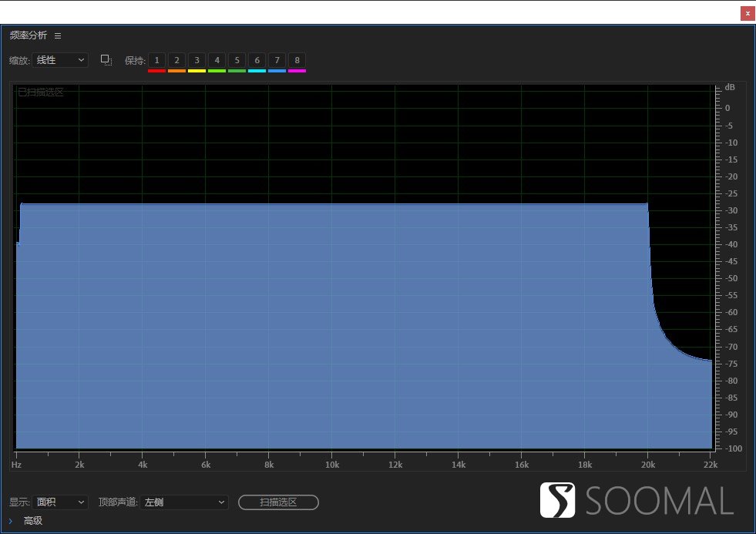Open the 缩放 scale dropdown set to 线性
The width and height of the screenshot is (756, 534).
click(x=60, y=60)
